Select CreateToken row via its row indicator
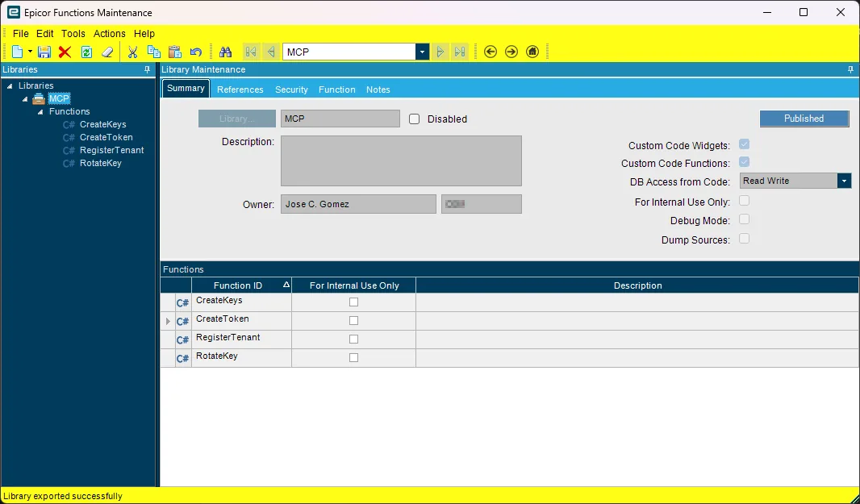The image size is (860, 504). pyautogui.click(x=168, y=322)
